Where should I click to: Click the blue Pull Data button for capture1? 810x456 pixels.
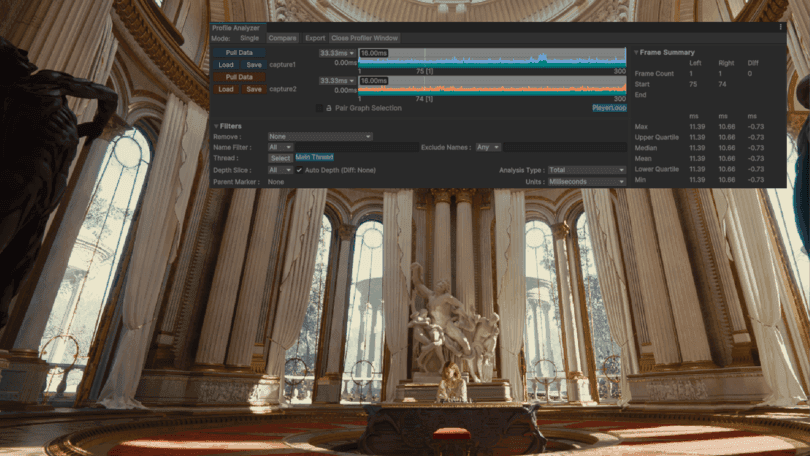click(239, 53)
